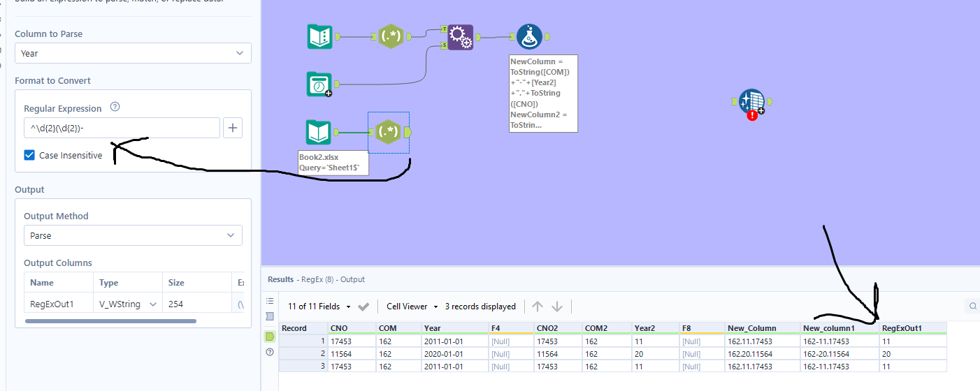Select the green output anchor in Results sidebar
The height and width of the screenshot is (391, 980).
(270, 337)
